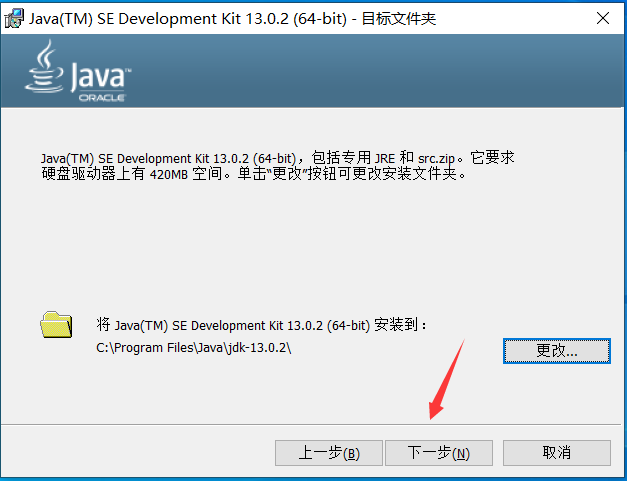This screenshot has width=627, height=481.
Task: Click the blue header banner area
Action: coord(312,71)
